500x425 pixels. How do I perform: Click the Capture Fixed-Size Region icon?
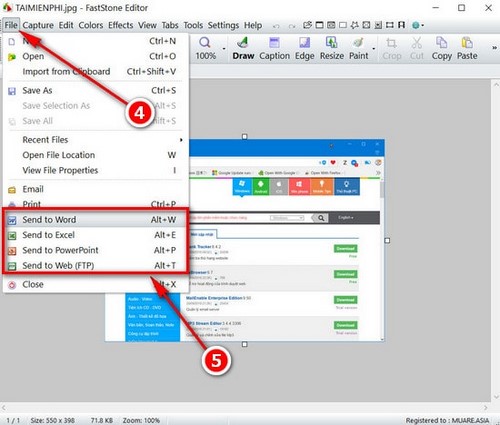click(389, 25)
